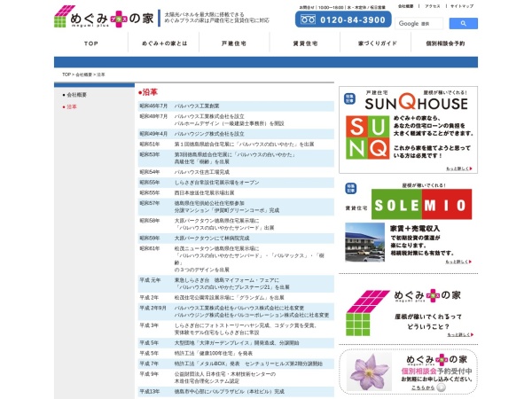Click the 会社概要 breadcrumb link
The image size is (532, 399).
pyautogui.click(x=83, y=74)
